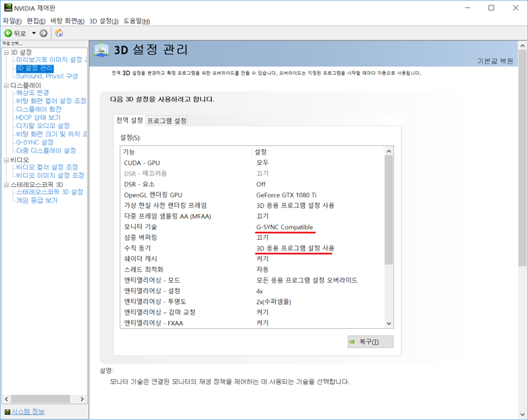Select the 앤티앨리어싱 - FXAA row
This screenshot has width=528, height=420.
[252, 323]
